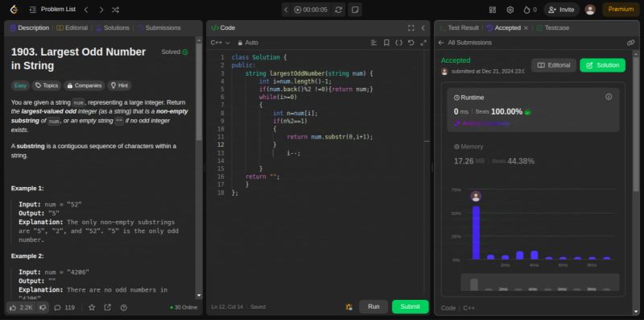The width and height of the screenshot is (644, 320).
Task: Expand the Topics tag
Action: pyautogui.click(x=47, y=85)
